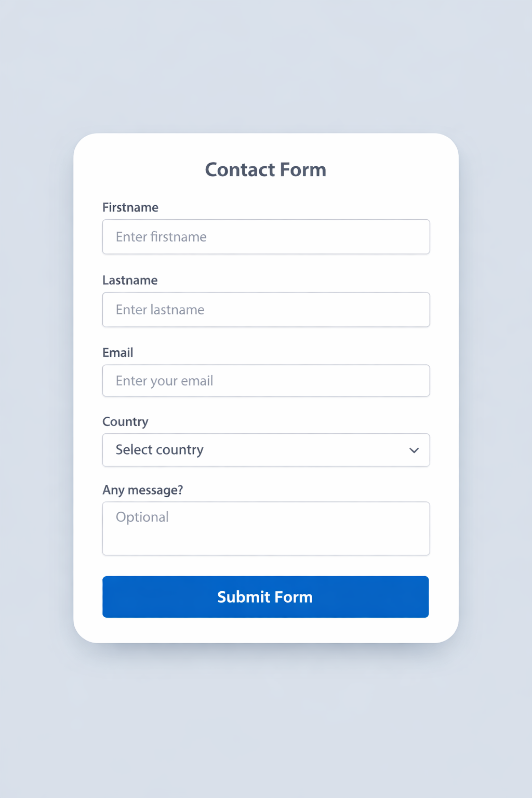This screenshot has width=532, height=798.
Task: Click the 'Enter lastname' placeholder text
Action: click(x=160, y=310)
